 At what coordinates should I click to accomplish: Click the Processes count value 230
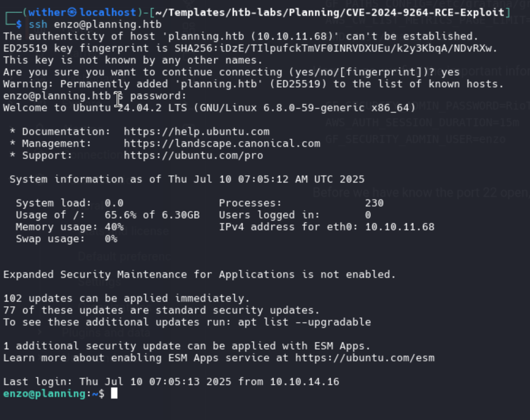click(x=374, y=203)
